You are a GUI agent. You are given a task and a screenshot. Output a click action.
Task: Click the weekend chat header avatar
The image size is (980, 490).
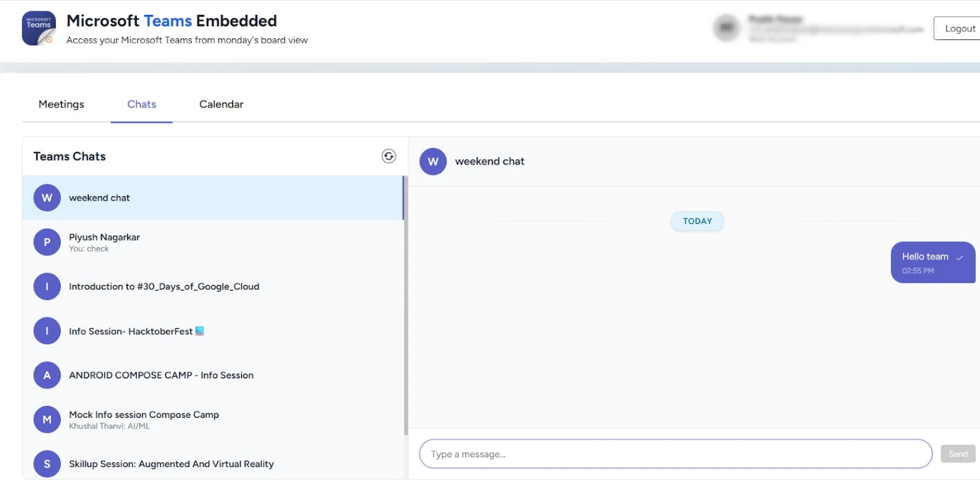(x=433, y=161)
